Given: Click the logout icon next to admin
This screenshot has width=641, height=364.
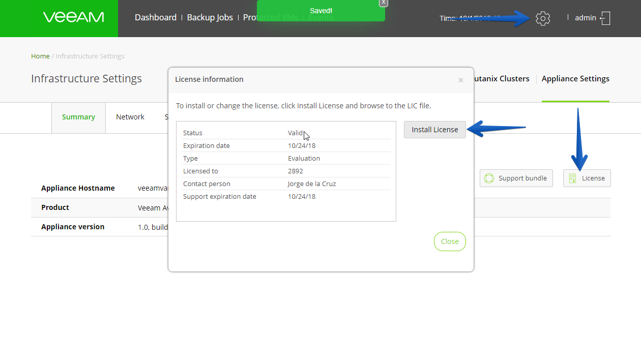Looking at the screenshot, I should [605, 18].
